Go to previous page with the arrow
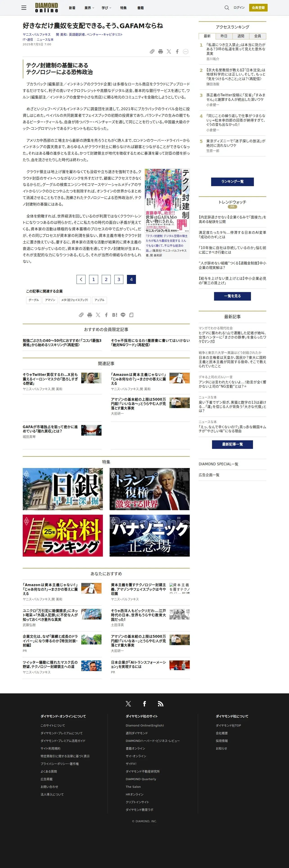 point(81,279)
